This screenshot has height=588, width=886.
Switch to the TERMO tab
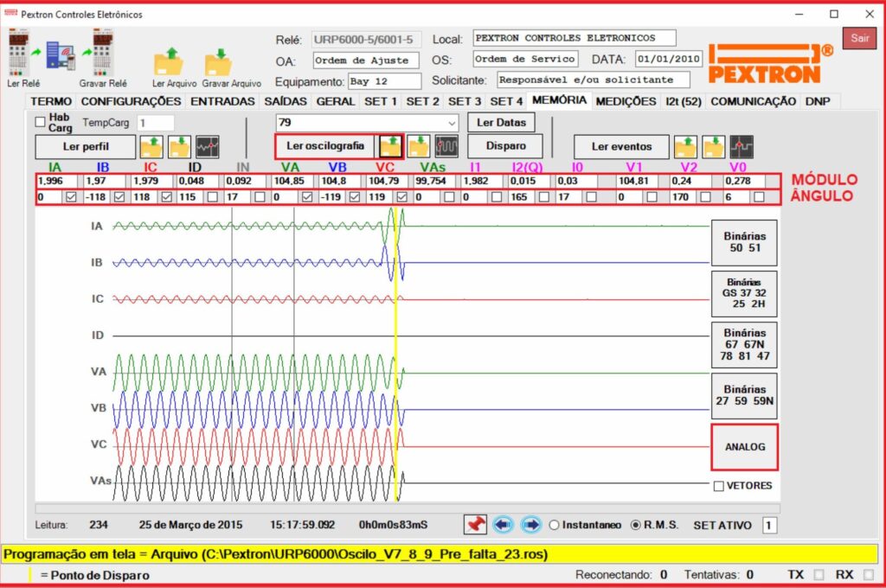[x=51, y=102]
